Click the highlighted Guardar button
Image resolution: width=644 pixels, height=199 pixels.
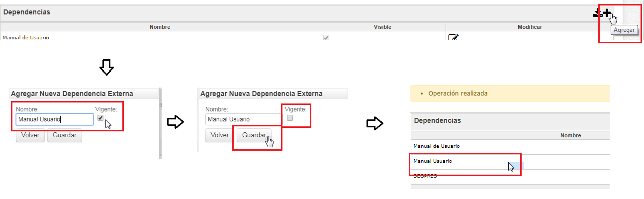(254, 135)
